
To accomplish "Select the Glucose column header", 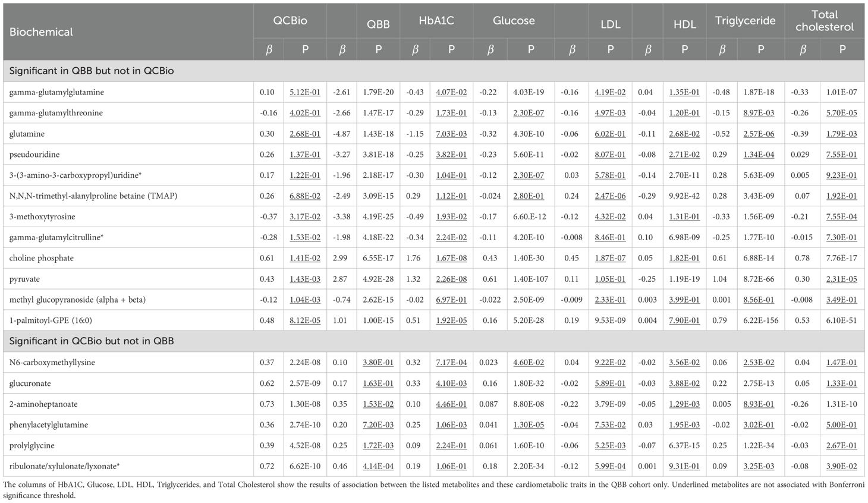I will [x=514, y=20].
